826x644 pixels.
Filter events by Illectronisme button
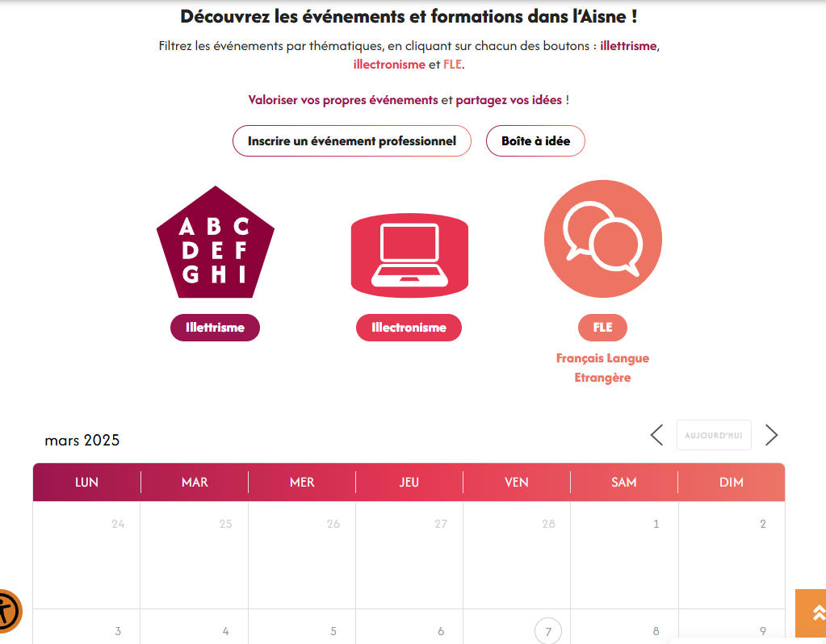pyautogui.click(x=409, y=328)
